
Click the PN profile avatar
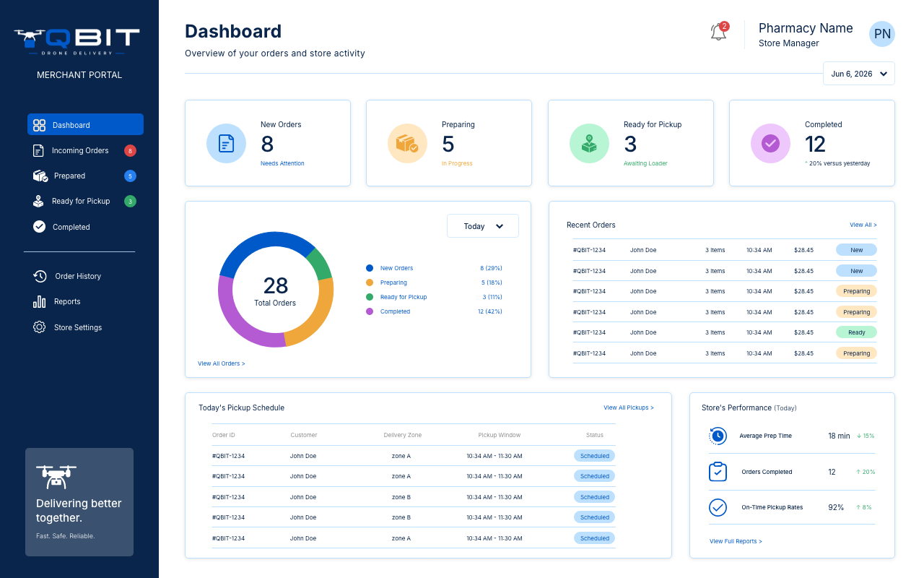pos(881,34)
